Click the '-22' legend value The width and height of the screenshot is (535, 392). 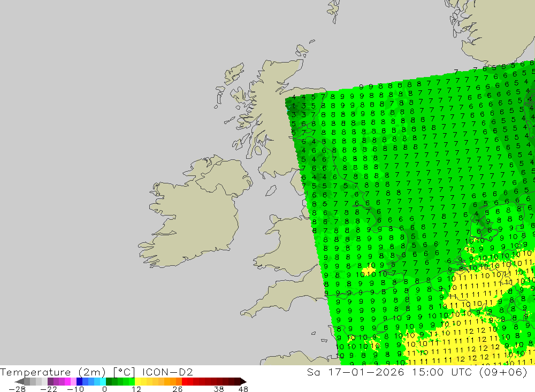point(49,389)
